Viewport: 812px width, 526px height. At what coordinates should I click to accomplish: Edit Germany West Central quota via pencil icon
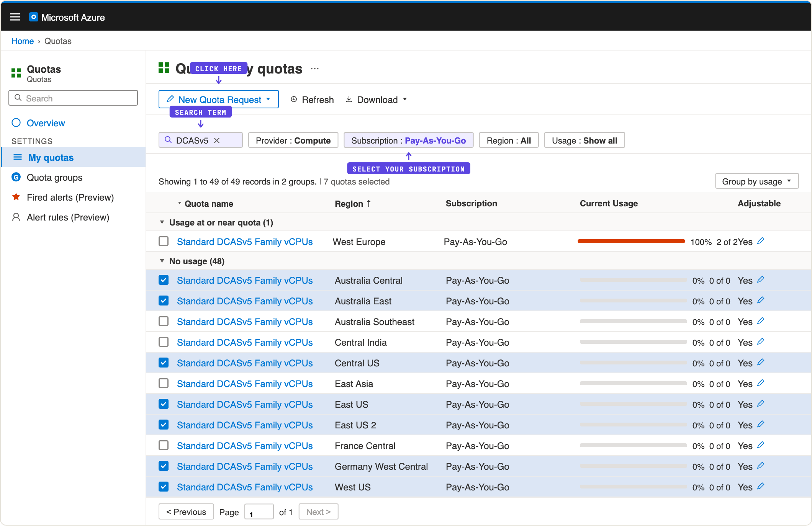tap(761, 466)
